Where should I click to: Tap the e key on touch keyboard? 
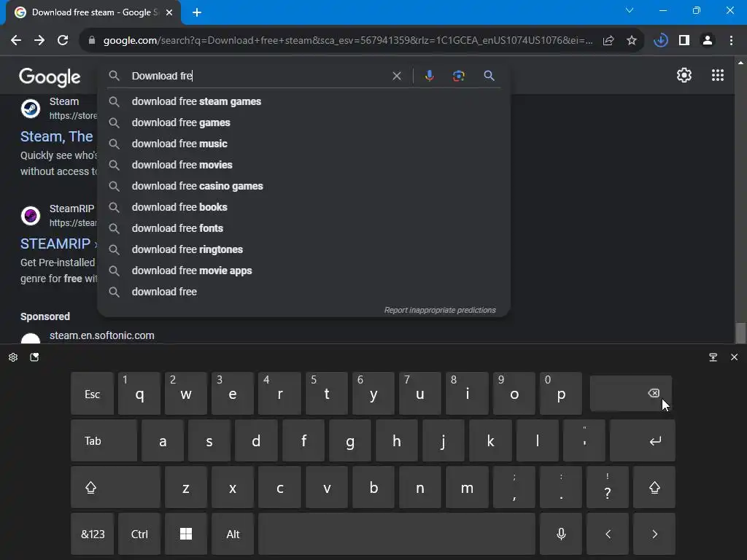click(x=233, y=394)
